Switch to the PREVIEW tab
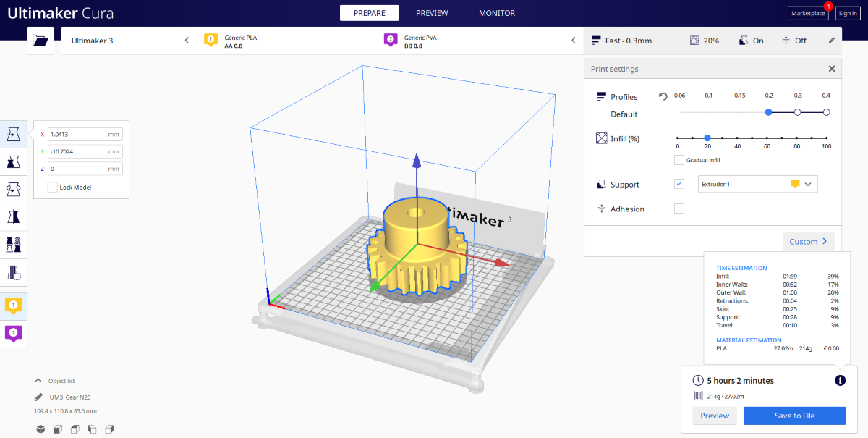The width and height of the screenshot is (868, 438). [x=432, y=13]
